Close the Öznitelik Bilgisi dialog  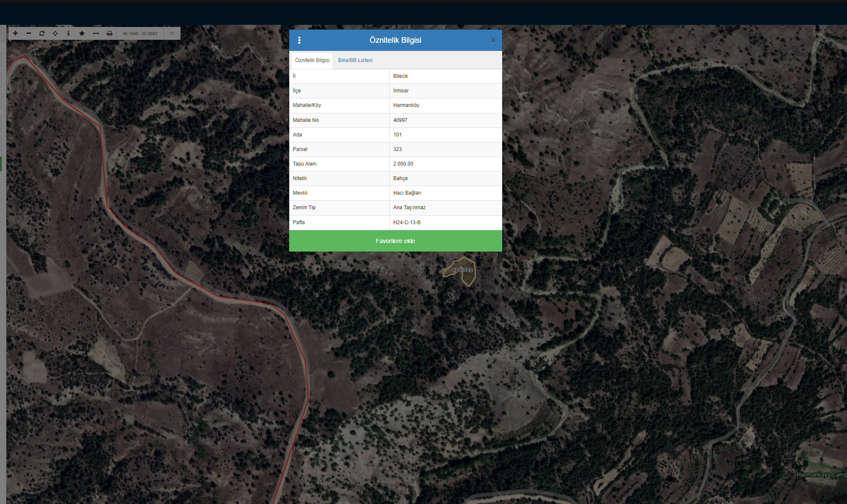tap(493, 41)
